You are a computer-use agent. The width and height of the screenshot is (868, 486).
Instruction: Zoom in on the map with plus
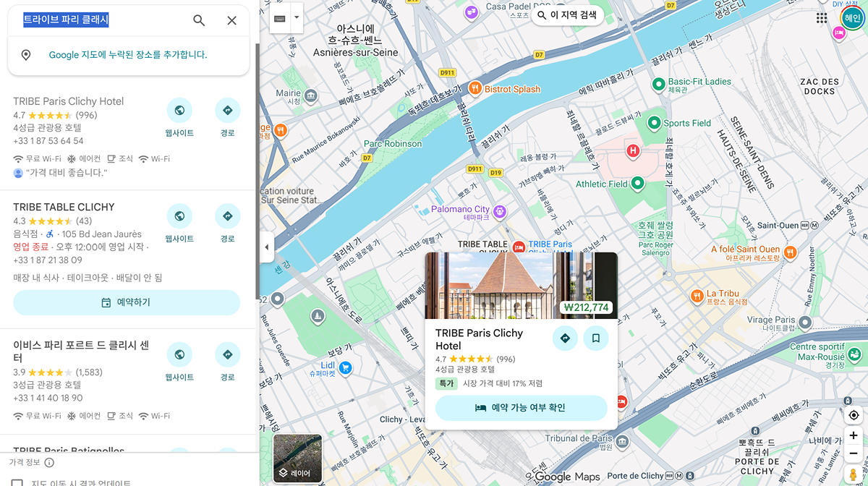(x=854, y=435)
